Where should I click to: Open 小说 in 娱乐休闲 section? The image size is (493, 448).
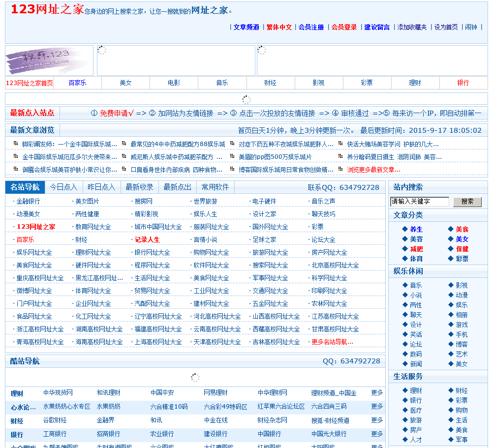pyautogui.click(x=416, y=296)
